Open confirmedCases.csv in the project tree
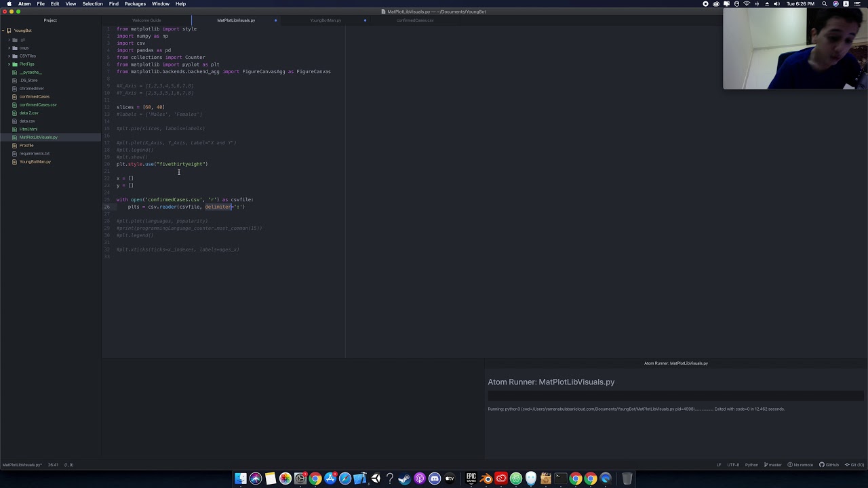This screenshot has width=868, height=488. 38,104
